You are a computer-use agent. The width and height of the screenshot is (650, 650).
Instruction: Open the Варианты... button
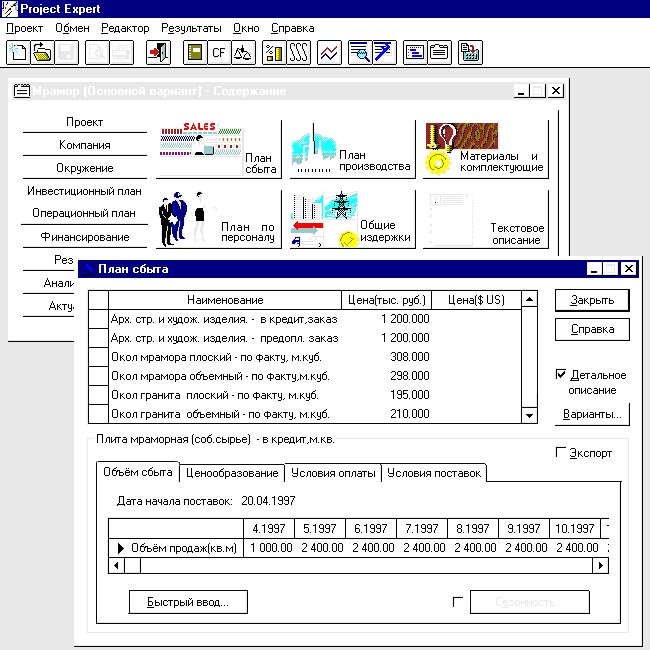pyautogui.click(x=592, y=414)
